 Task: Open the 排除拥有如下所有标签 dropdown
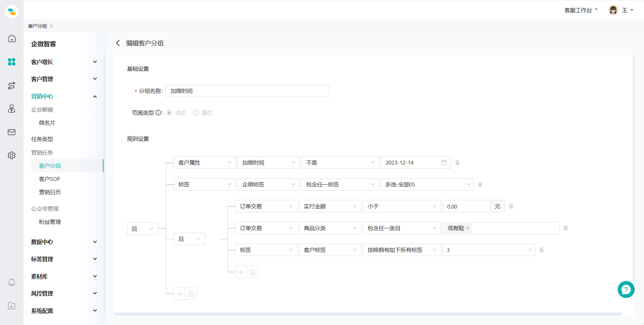tap(402, 250)
